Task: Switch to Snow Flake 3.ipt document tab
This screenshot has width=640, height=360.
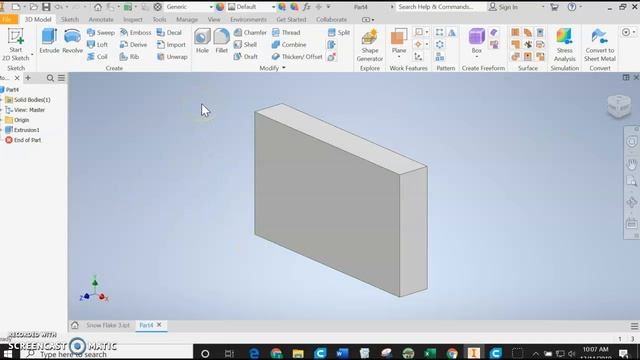Action: tap(108, 325)
